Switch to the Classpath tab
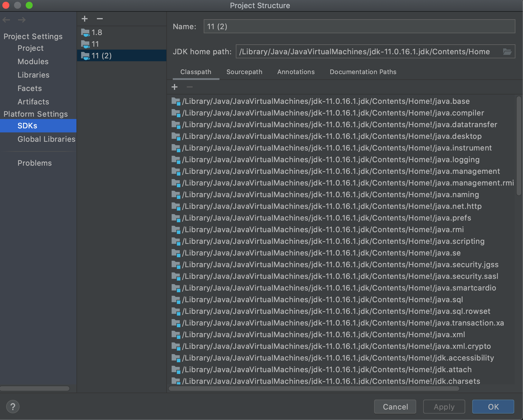Image resolution: width=523 pixels, height=420 pixels. click(x=196, y=72)
